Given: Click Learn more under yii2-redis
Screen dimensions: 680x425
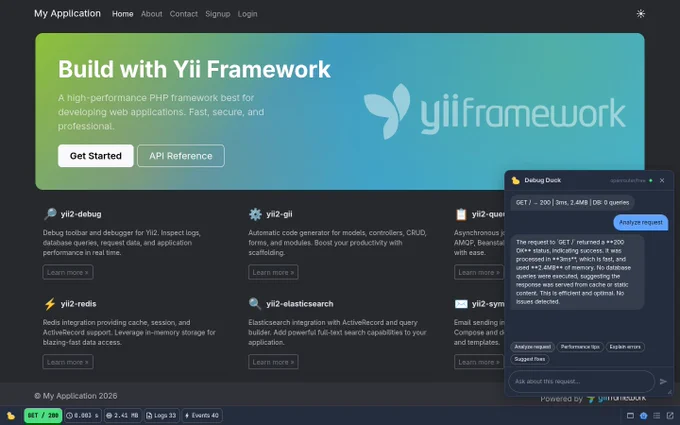Looking at the screenshot, I should pyautogui.click(x=68, y=362).
